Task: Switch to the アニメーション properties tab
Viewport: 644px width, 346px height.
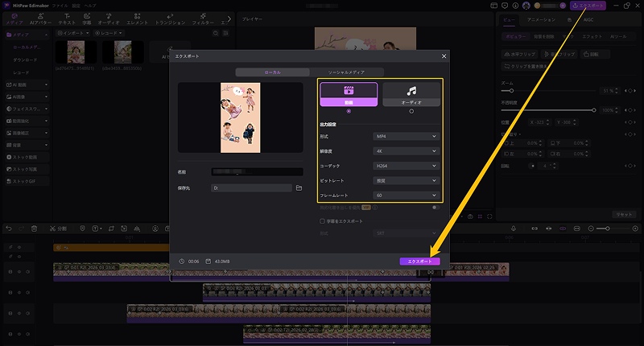Action: [541, 19]
